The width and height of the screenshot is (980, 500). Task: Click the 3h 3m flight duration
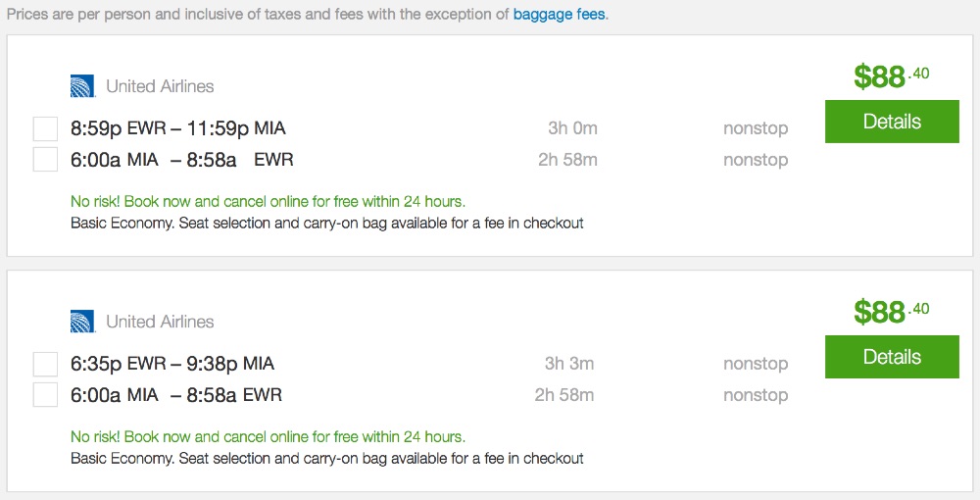pyautogui.click(x=569, y=364)
